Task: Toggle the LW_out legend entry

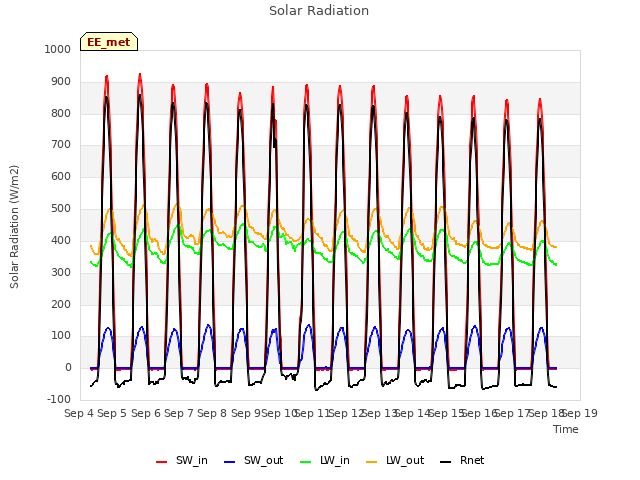Action: click(395, 461)
